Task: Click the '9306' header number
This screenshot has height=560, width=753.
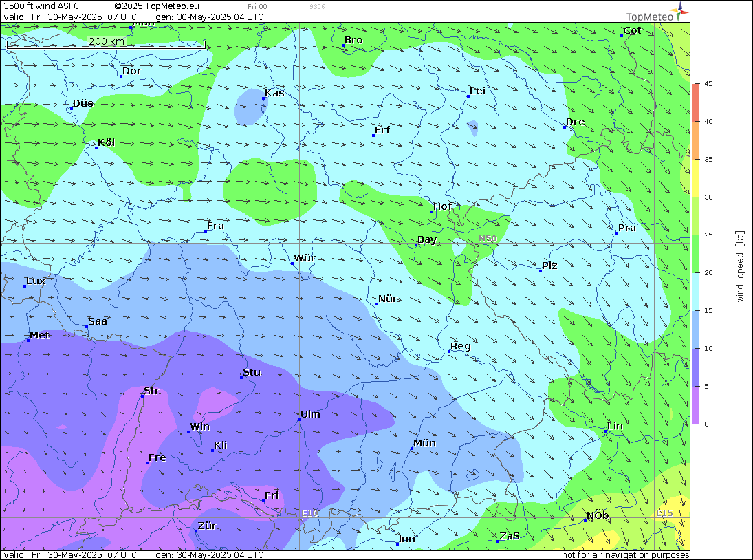Action: tap(317, 7)
